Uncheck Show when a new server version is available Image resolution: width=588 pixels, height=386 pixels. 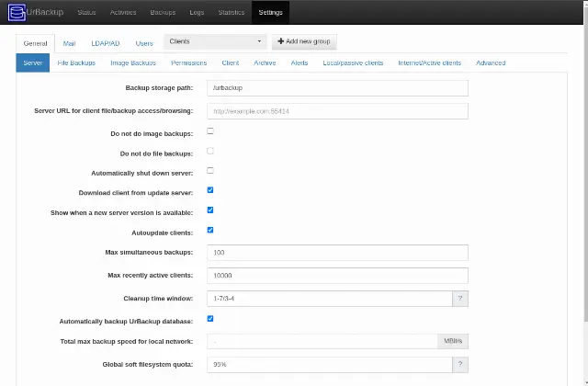click(x=210, y=210)
